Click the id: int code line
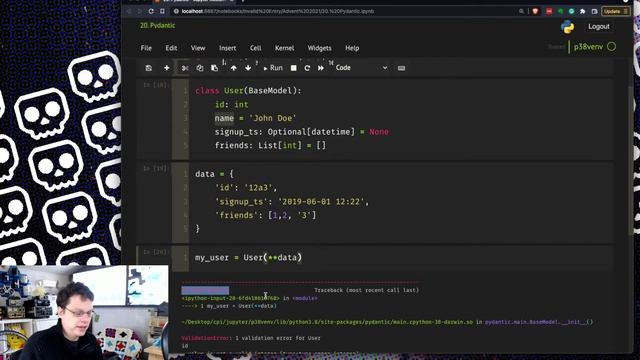This screenshot has width=640, height=360. coord(231,104)
